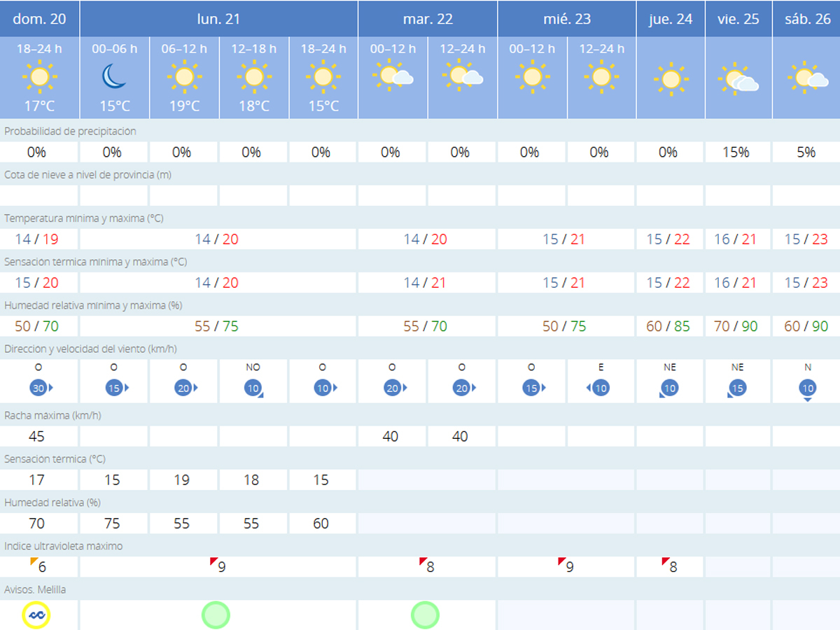Click the sun icon for lun. 21 12–18 h

point(254,76)
